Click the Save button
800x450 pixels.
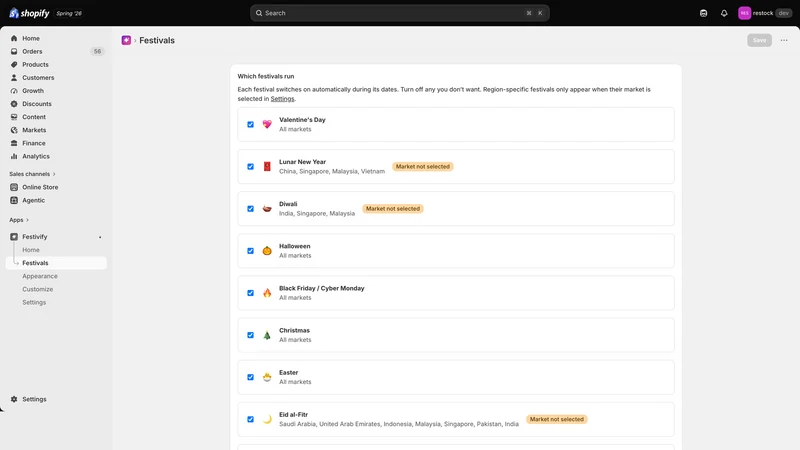(x=759, y=40)
